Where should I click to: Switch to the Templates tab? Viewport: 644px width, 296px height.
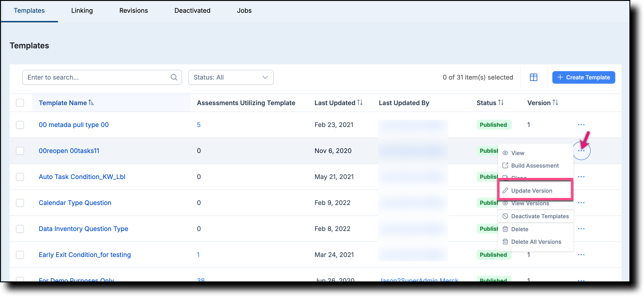click(x=29, y=10)
